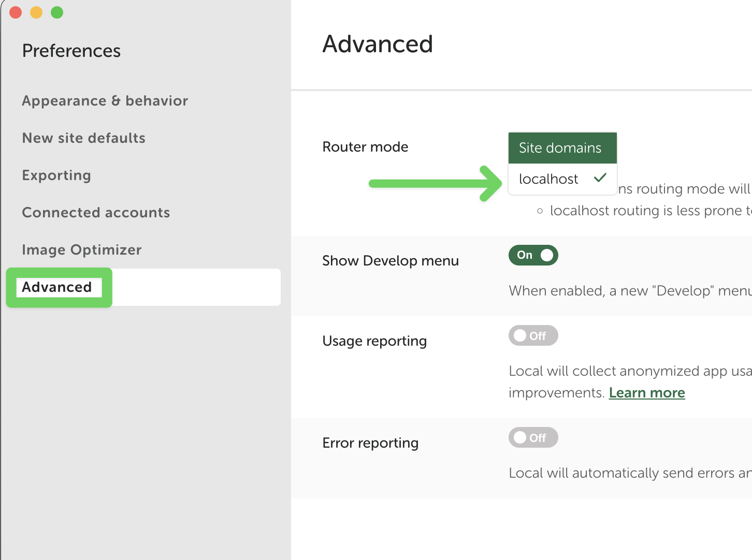Click the red close window button
Image resolution: width=752 pixels, height=560 pixels.
click(x=16, y=12)
